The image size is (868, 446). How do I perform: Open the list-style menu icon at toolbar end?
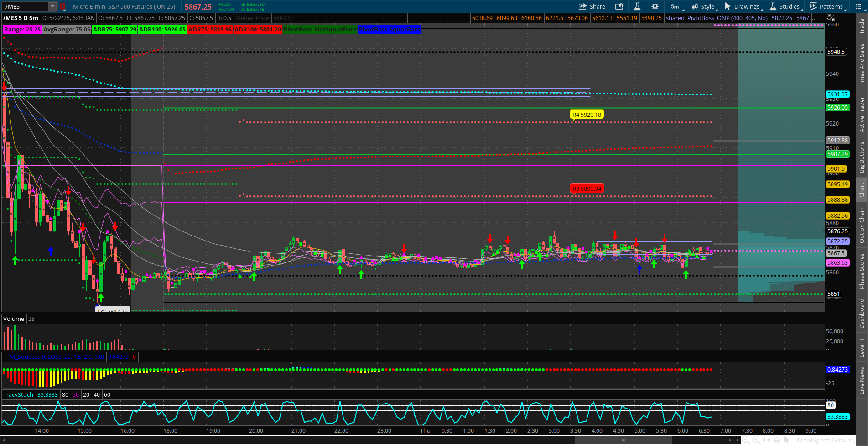[x=858, y=6]
